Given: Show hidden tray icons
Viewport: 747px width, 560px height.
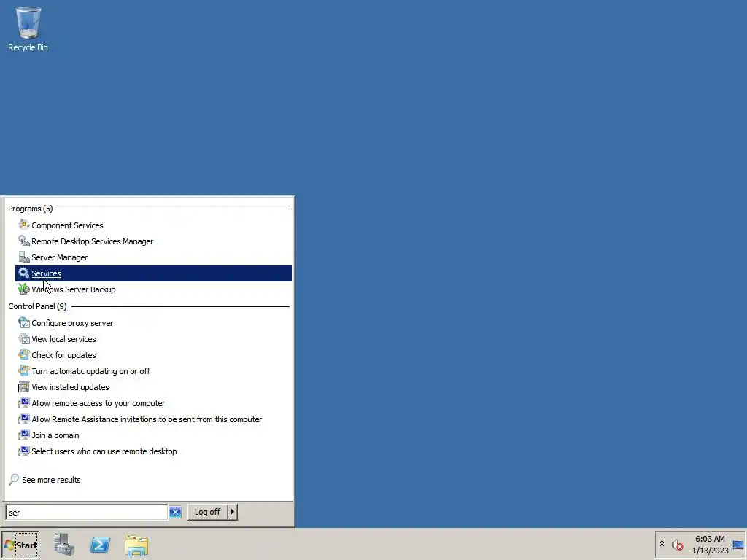Looking at the screenshot, I should [662, 543].
